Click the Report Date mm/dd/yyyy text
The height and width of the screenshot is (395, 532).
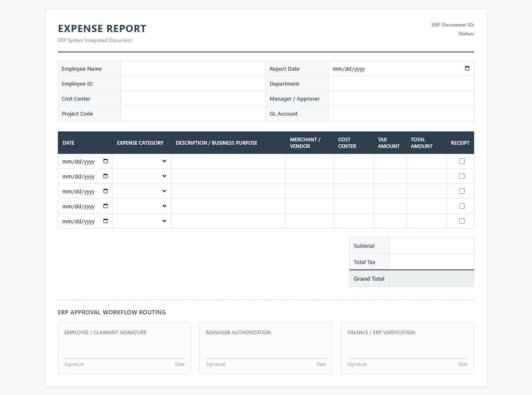pos(349,69)
